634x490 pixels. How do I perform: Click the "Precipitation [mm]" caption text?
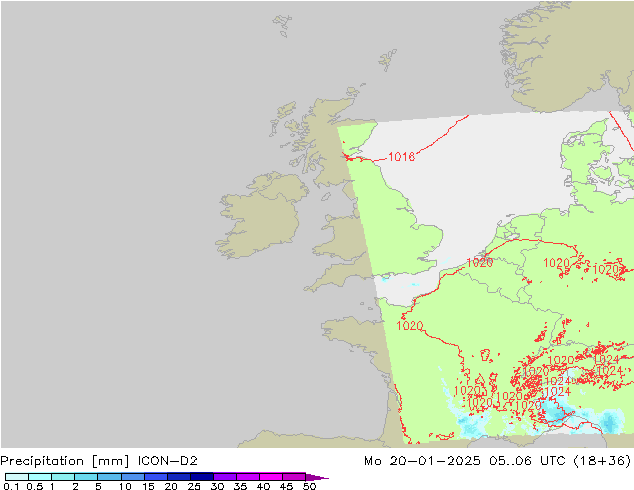65,461
